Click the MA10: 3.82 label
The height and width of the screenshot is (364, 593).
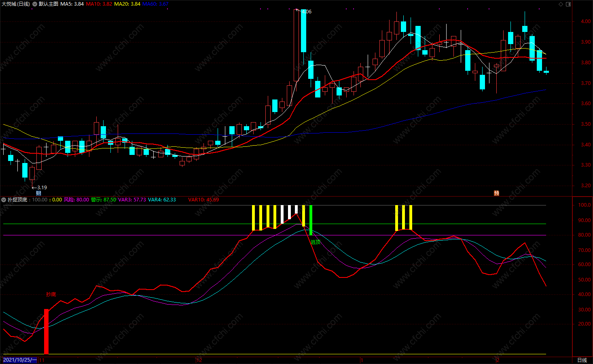click(99, 4)
